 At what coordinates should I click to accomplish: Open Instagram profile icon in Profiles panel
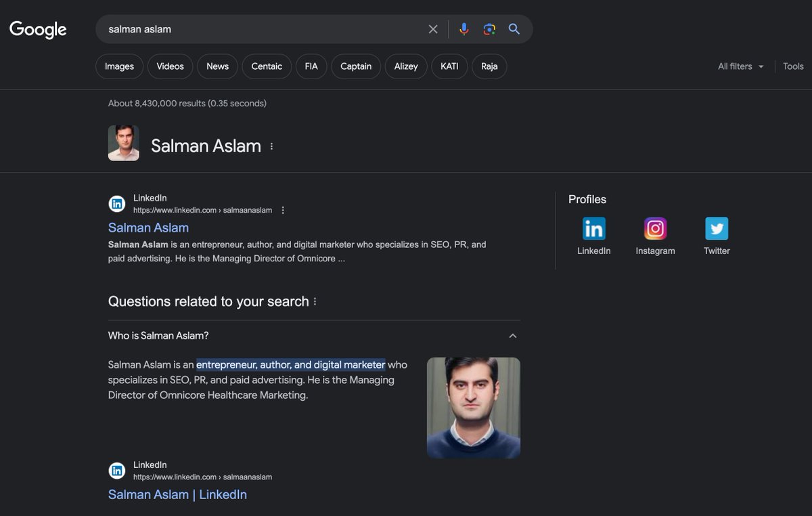[x=655, y=229]
